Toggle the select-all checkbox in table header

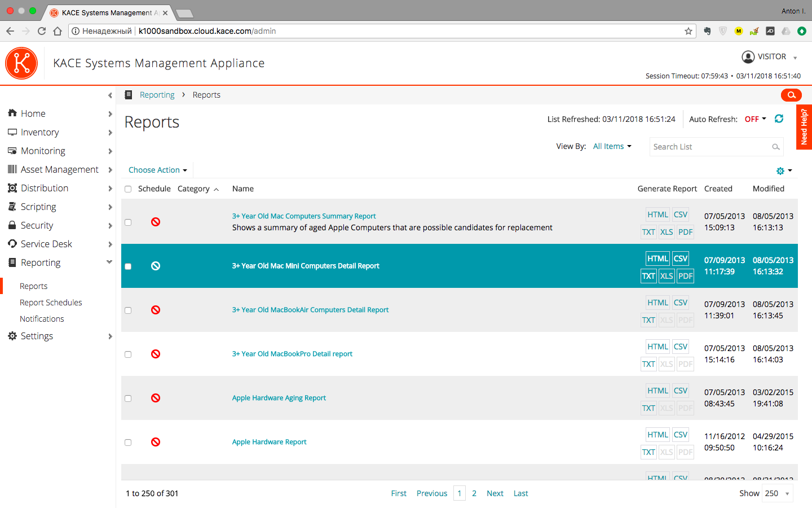click(x=128, y=189)
